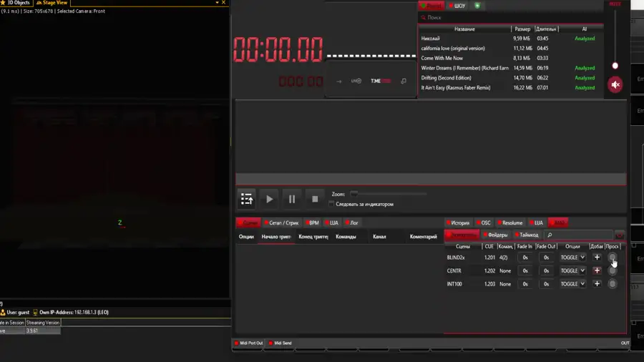Sort playlist by Название column

464,29
